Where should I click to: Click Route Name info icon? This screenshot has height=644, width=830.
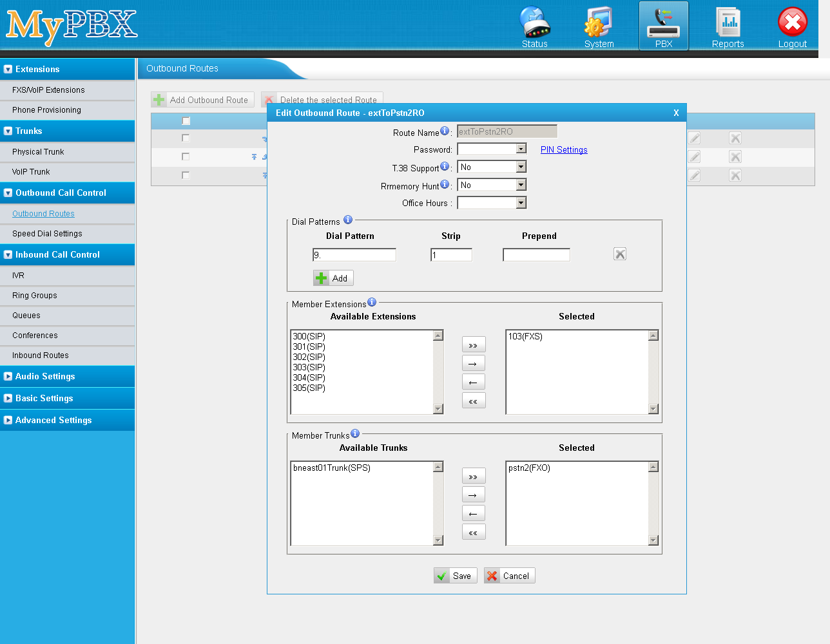pos(445,131)
